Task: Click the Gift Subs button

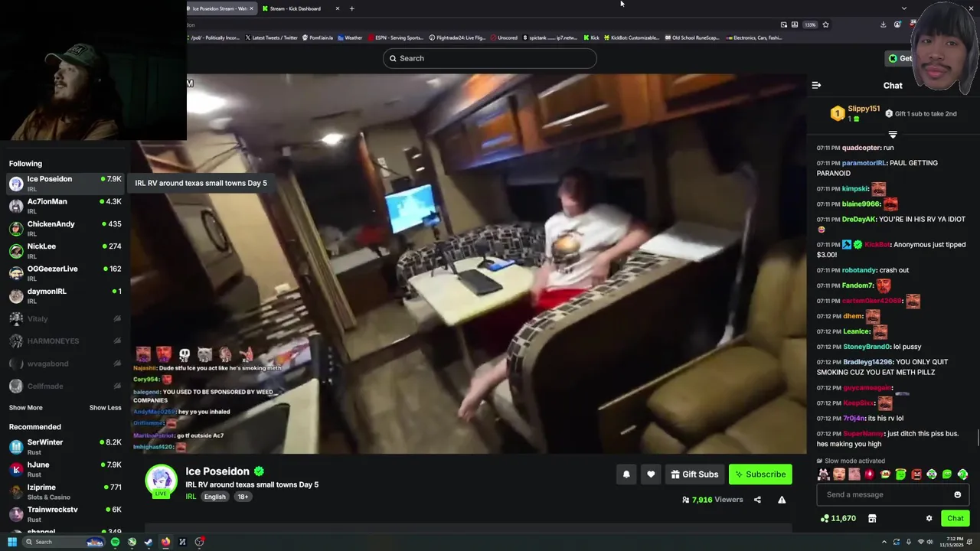Action: (694, 474)
